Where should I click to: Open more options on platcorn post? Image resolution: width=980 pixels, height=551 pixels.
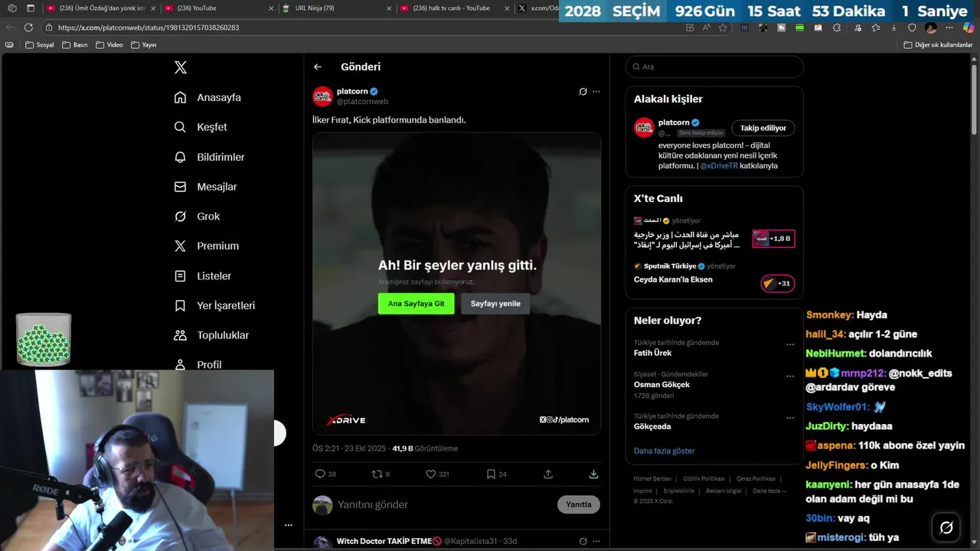pyautogui.click(x=596, y=92)
